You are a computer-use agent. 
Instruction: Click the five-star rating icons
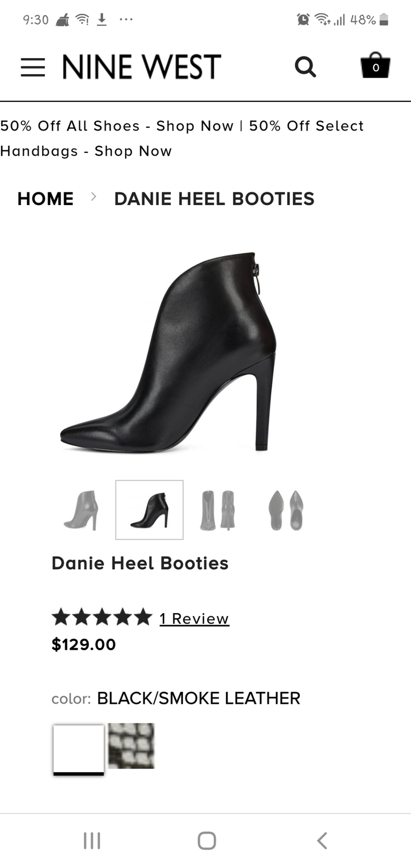tap(102, 617)
